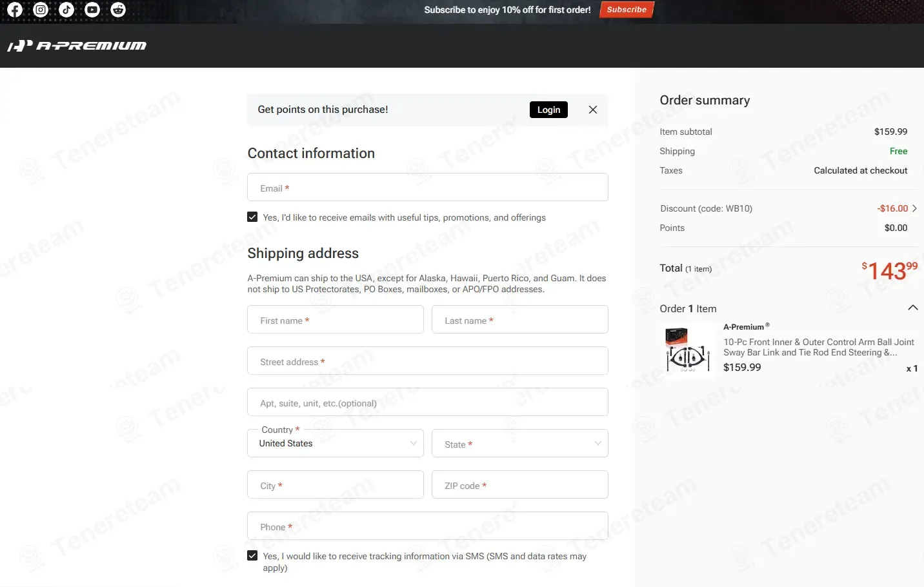The image size is (924, 587).
Task: Open the Reddit social link
Action: [118, 10]
